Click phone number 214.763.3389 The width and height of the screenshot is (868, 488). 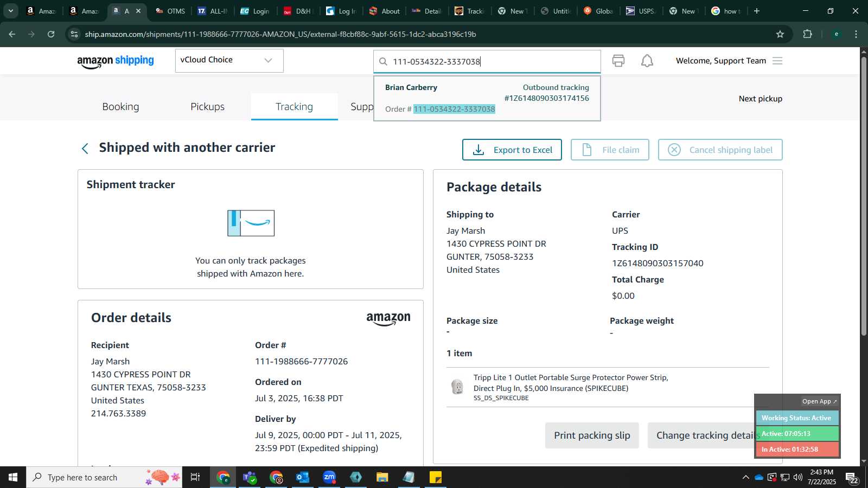(x=118, y=414)
